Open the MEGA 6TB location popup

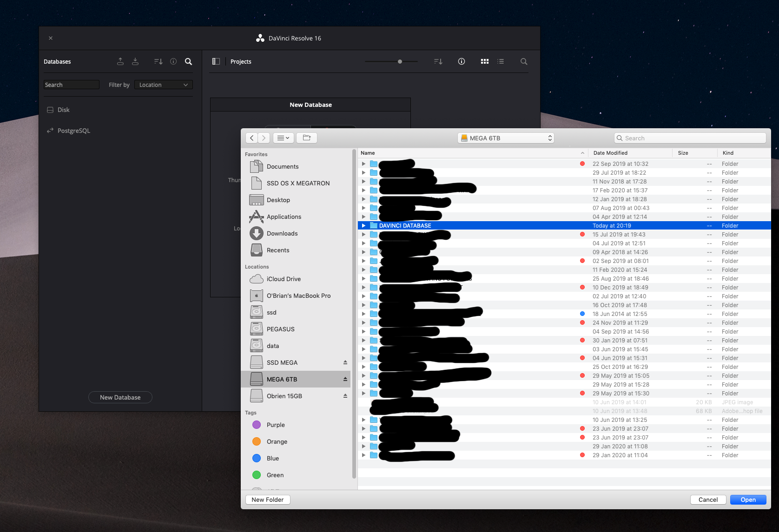[506, 138]
